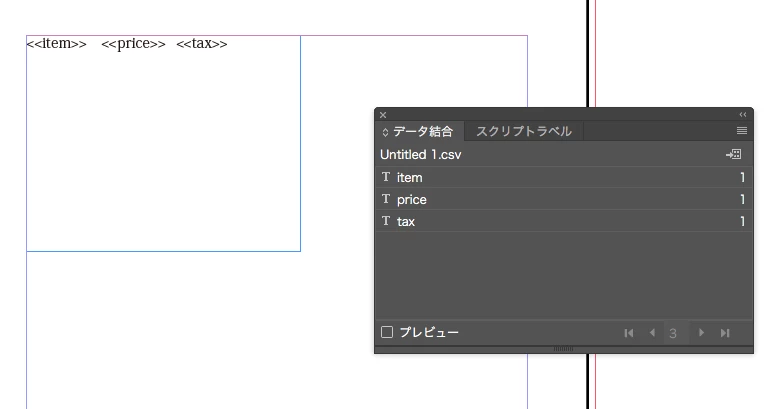Switch to the スクリプトラベル tab
783x409 pixels.
524,131
